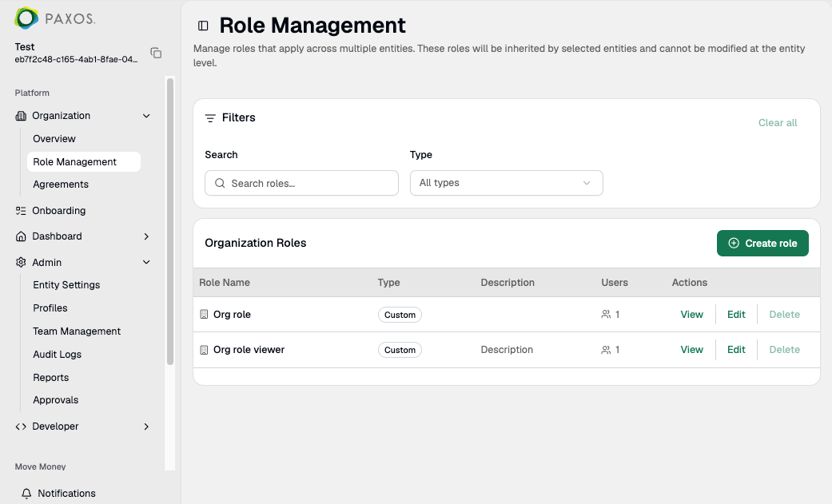Image resolution: width=832 pixels, height=504 pixels.
Task: View the Org role
Action: click(x=691, y=315)
